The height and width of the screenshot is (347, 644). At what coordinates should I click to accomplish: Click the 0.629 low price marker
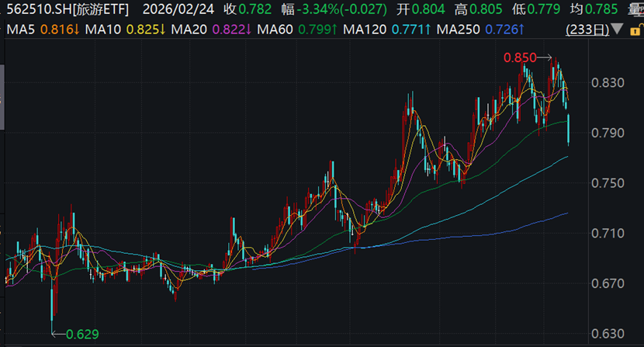[81, 335]
